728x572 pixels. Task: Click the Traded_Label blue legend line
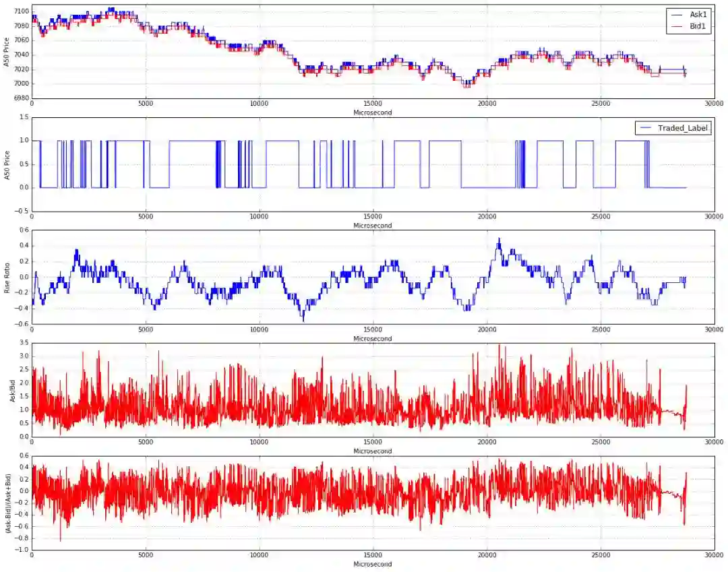646,128
